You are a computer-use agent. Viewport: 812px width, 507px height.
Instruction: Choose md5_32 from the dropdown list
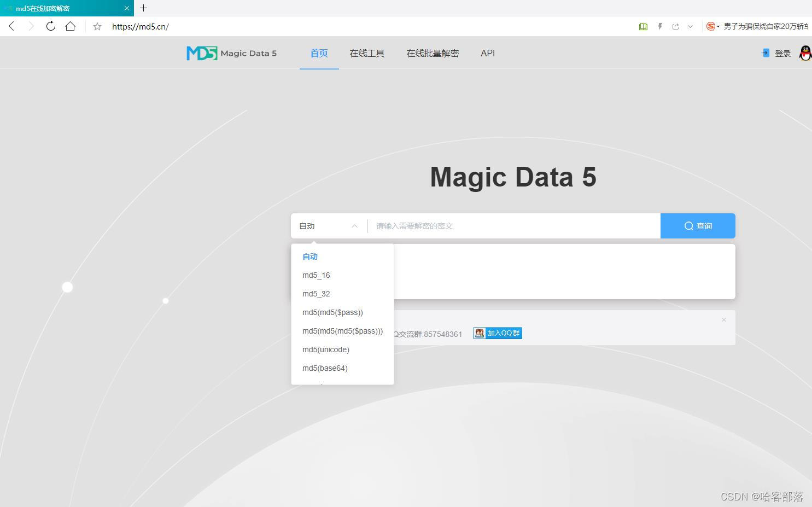pyautogui.click(x=342, y=294)
